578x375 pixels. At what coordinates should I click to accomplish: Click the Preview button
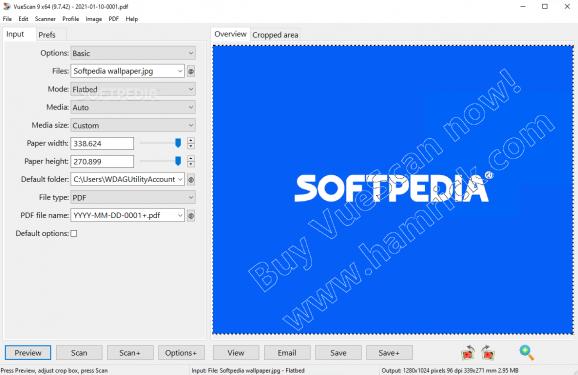(x=28, y=353)
